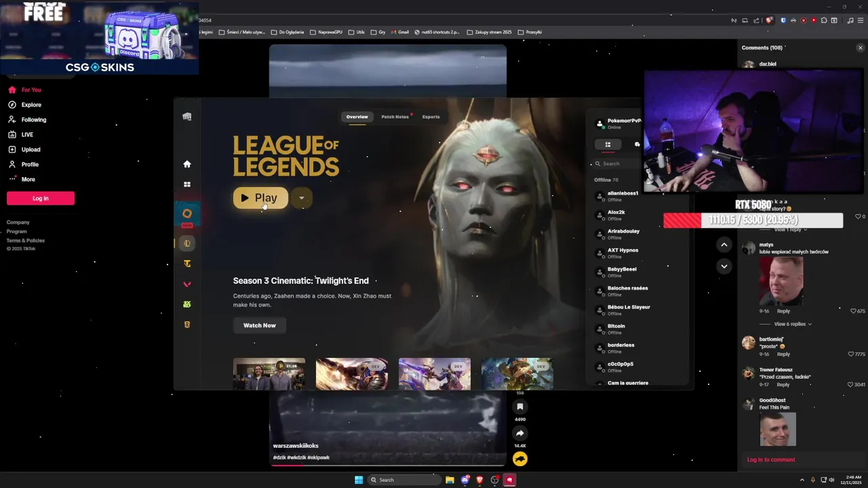Click the Riot Games fist logo
This screenshot has width=868, height=488.
pos(187,117)
